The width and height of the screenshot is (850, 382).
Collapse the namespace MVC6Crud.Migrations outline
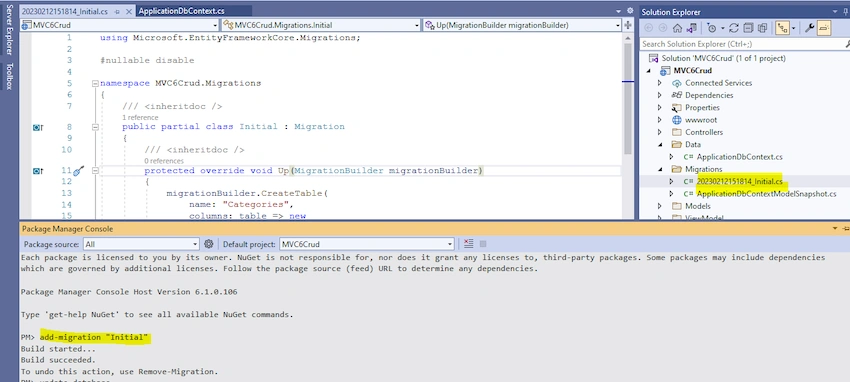coord(95,83)
